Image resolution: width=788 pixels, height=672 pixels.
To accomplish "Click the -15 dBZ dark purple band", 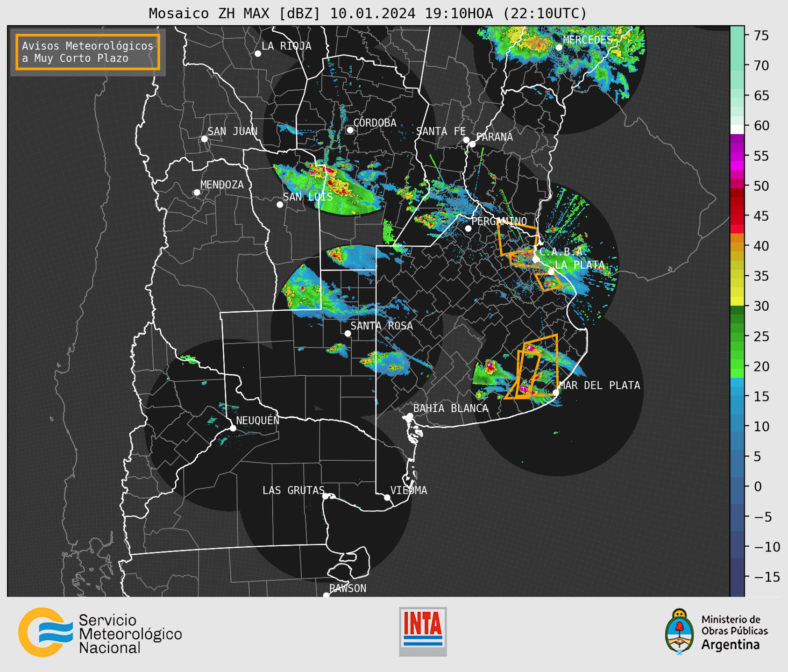I will coord(737,577).
